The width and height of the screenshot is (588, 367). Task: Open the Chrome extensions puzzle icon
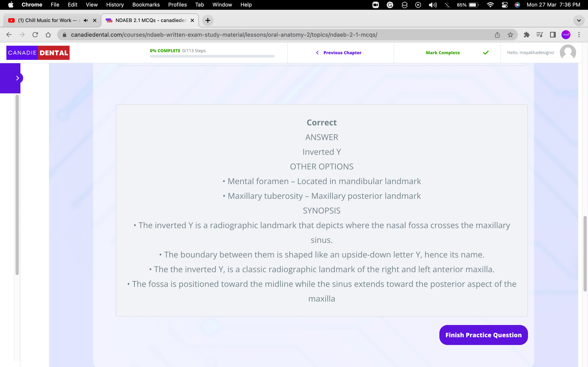(527, 35)
